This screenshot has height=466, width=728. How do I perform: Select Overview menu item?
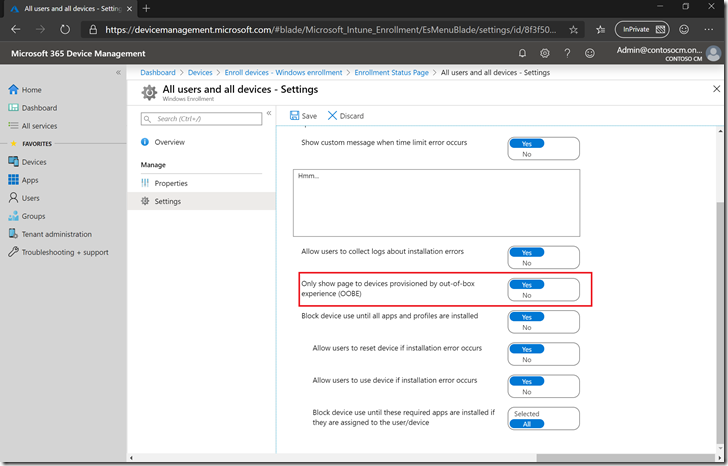[169, 142]
